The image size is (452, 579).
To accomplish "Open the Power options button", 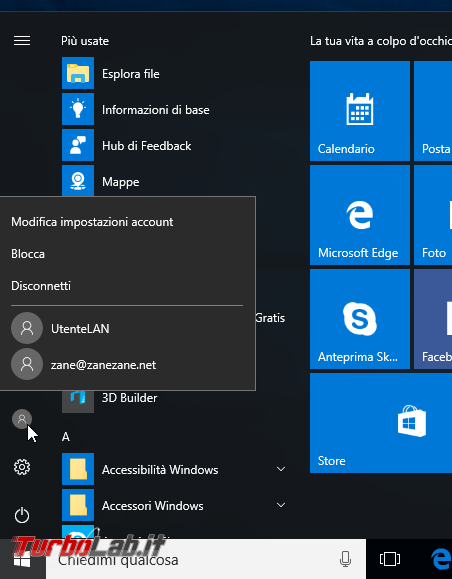I will tap(22, 515).
